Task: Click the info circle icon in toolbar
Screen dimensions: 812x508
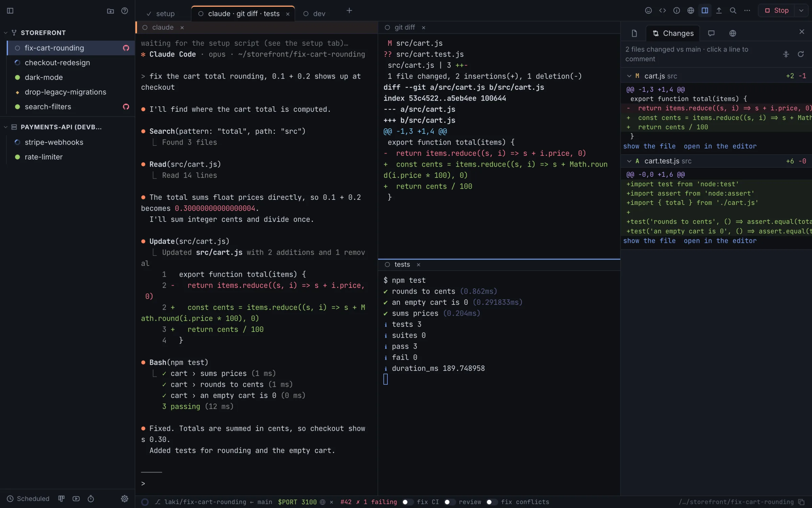Action: point(677,10)
